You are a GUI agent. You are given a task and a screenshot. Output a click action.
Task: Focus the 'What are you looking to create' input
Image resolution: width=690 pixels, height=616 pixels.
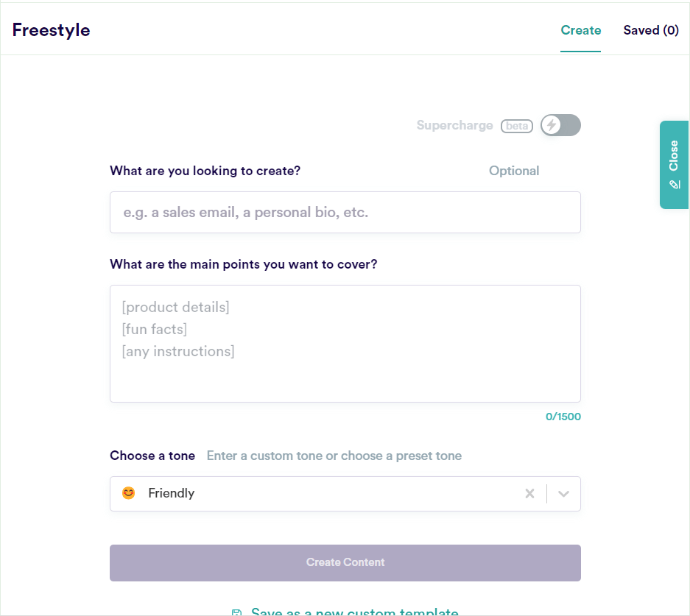(345, 213)
